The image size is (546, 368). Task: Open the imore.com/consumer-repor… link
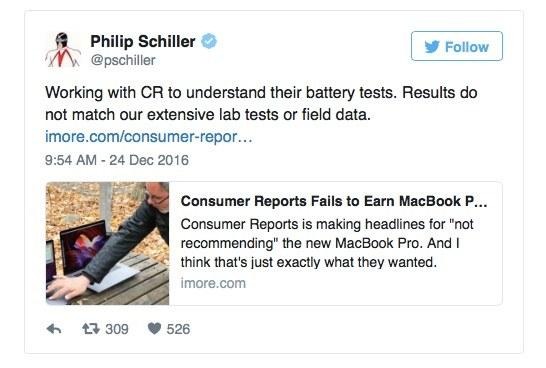(x=149, y=136)
